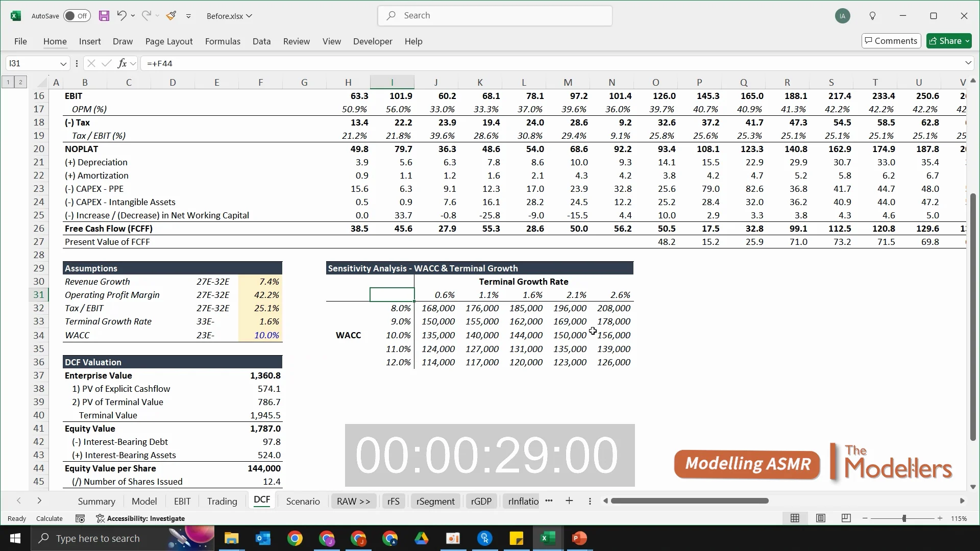
Task: Expand the Name Box dropdown arrow
Action: pos(63,64)
